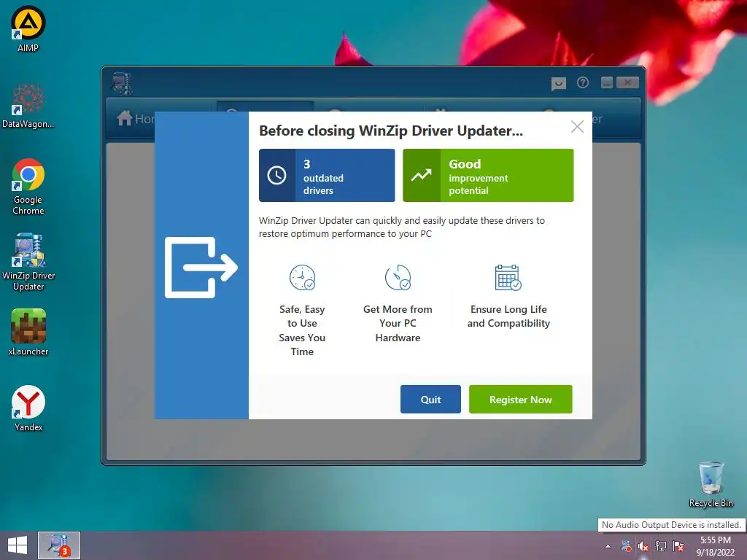This screenshot has height=560, width=747.
Task: Click the Action Center flag tray icon
Action: tap(678, 546)
